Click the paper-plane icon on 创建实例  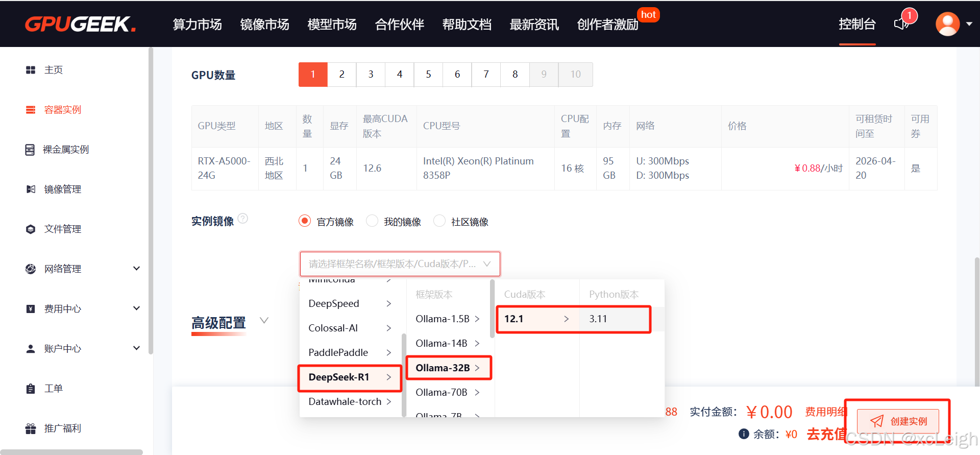coord(876,421)
